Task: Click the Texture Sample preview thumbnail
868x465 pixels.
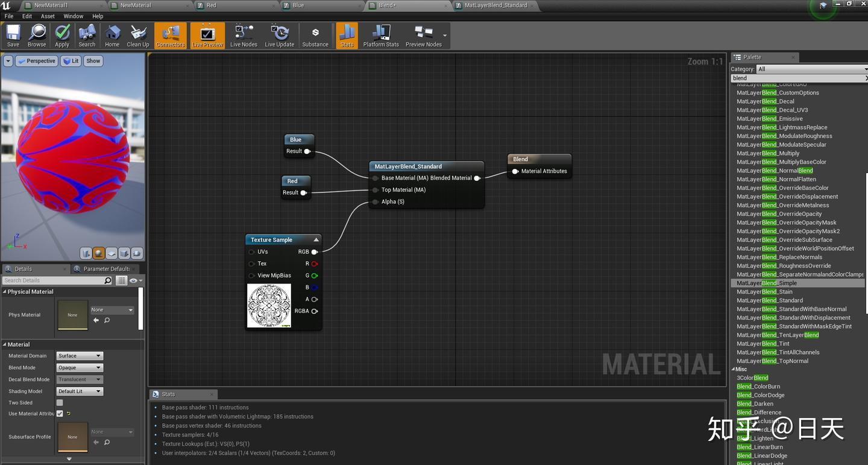Action: [269, 306]
